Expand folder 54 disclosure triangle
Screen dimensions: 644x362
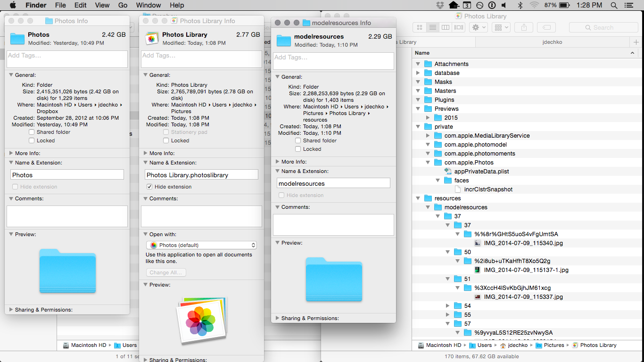(x=448, y=306)
